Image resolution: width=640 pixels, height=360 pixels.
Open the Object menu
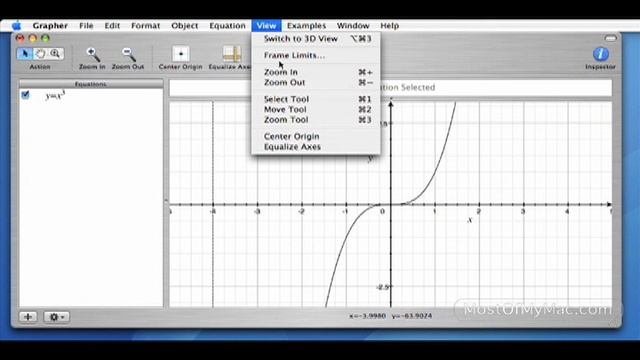click(184, 26)
